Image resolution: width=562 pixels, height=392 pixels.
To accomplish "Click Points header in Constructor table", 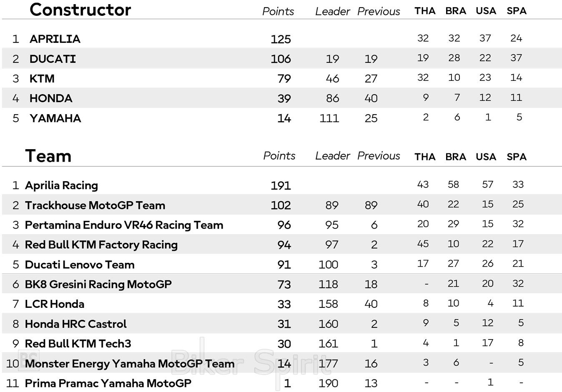I will (x=278, y=12).
